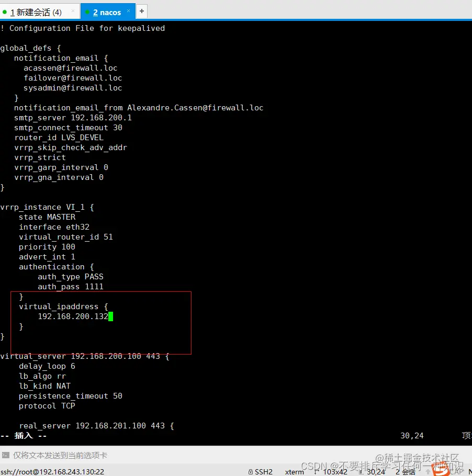Click the 'notification_email {' line
The height and width of the screenshot is (476, 472).
click(61, 58)
